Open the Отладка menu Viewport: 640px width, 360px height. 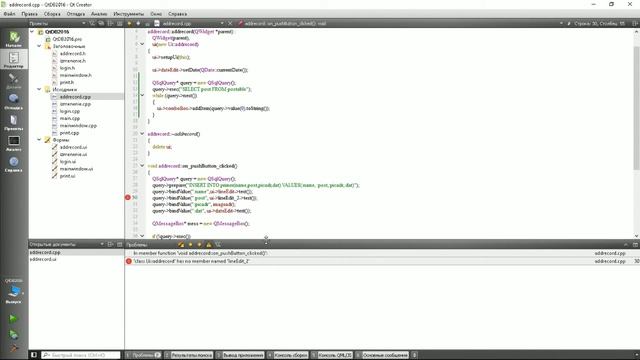click(76, 14)
